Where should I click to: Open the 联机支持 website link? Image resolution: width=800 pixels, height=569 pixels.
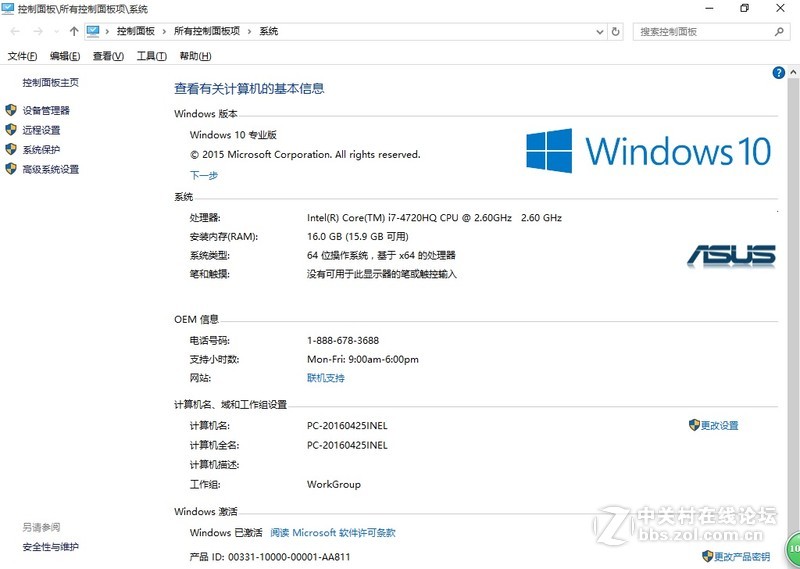click(x=326, y=378)
